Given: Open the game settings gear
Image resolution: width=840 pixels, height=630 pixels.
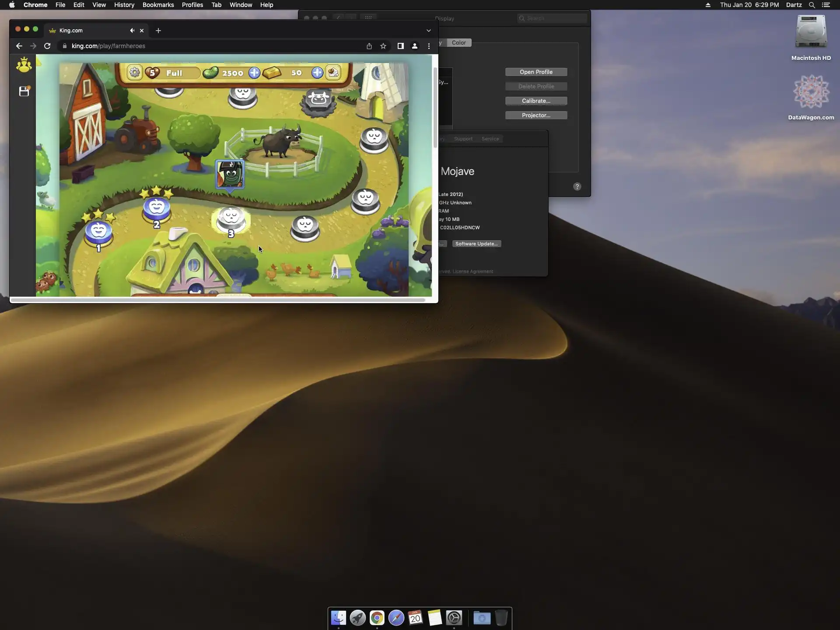Looking at the screenshot, I should coord(135,73).
